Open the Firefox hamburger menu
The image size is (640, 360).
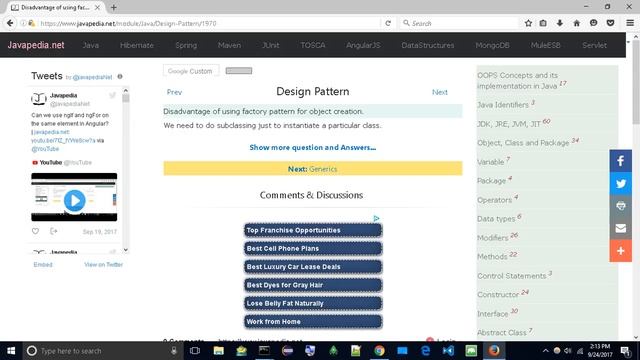(630, 23)
